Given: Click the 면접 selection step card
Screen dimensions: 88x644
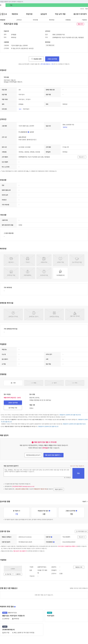Looking at the screenshot, I should pos(34,383).
